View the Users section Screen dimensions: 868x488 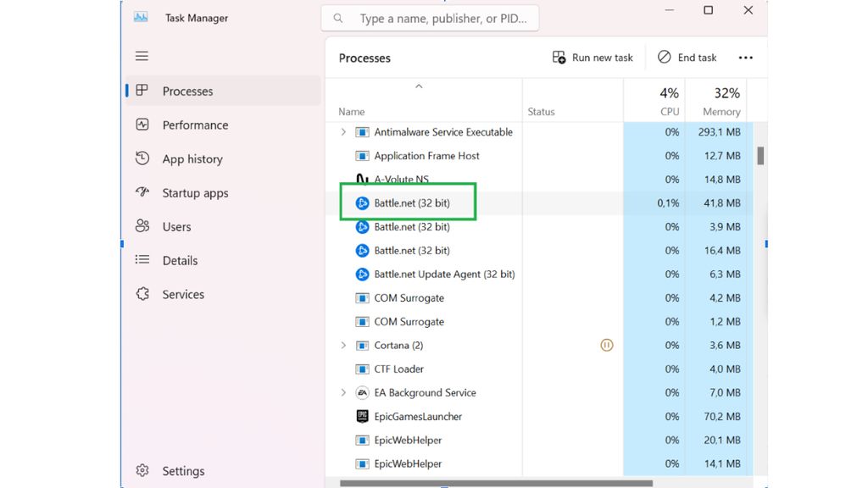tap(175, 226)
